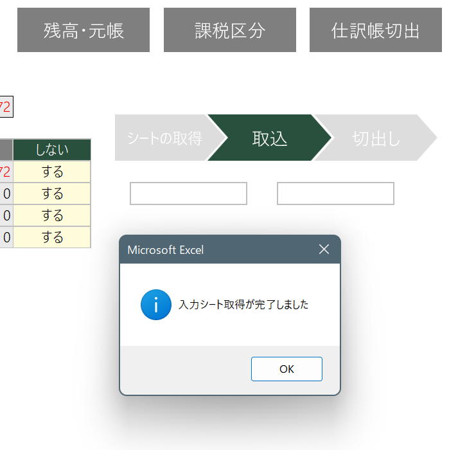Click the 残高・元帳 button
Screen dimensions: 476x450
[84, 30]
